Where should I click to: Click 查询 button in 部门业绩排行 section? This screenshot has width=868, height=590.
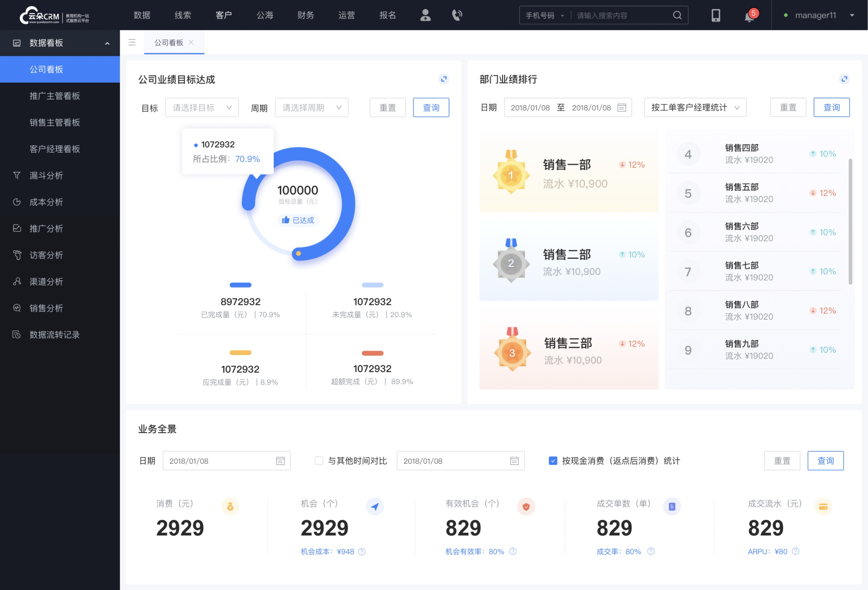pyautogui.click(x=831, y=107)
